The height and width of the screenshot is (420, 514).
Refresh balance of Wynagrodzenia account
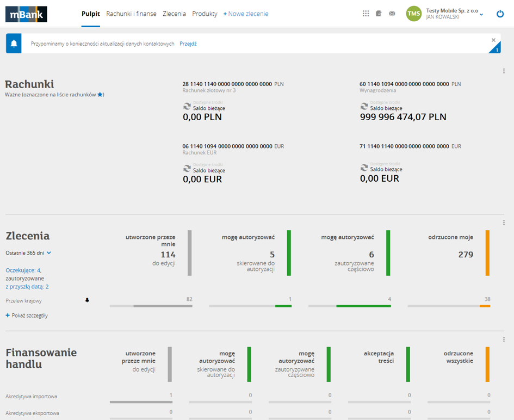coord(364,106)
